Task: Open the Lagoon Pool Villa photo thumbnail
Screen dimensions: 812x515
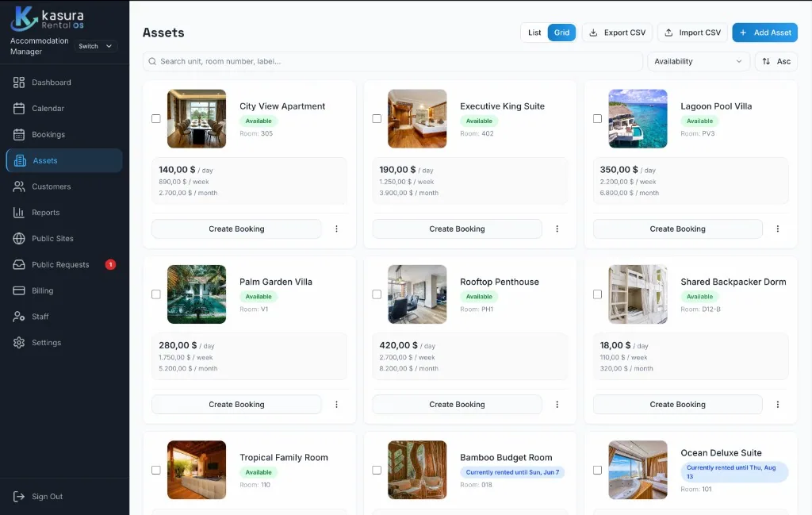Action: pos(638,119)
